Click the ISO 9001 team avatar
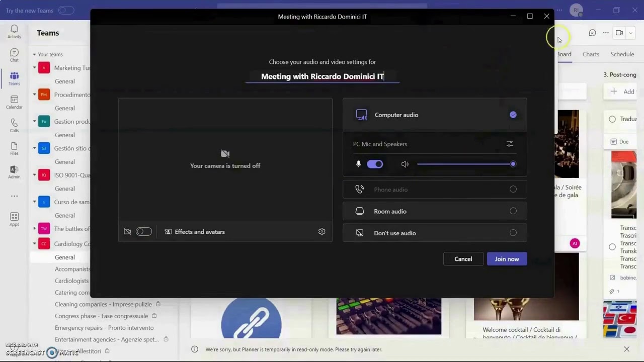 tap(44, 175)
